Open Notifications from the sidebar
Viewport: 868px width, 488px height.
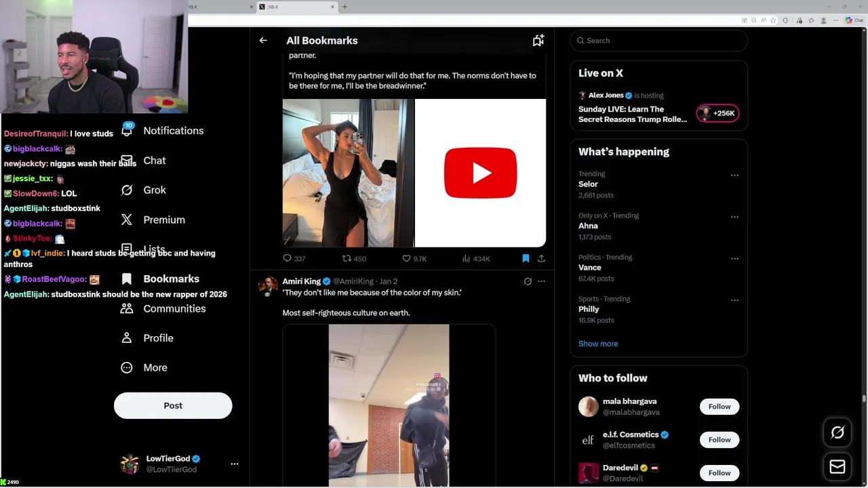pyautogui.click(x=173, y=131)
